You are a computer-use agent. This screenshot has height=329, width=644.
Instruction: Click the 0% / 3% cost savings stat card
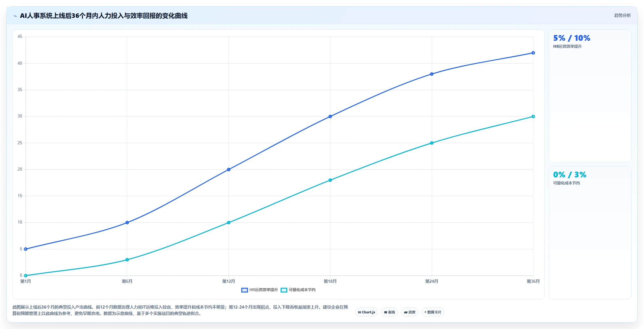(x=590, y=232)
